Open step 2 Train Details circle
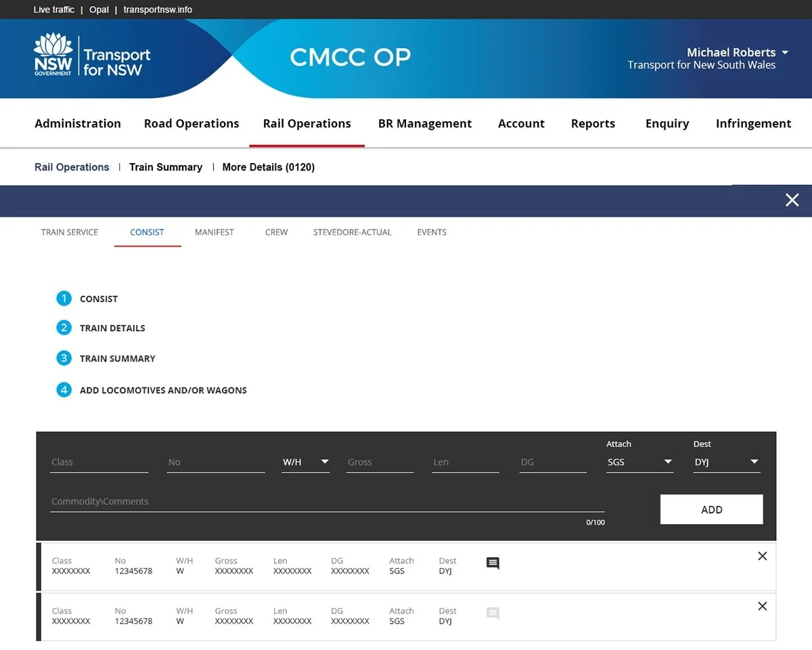The height and width of the screenshot is (650, 812). tap(64, 328)
